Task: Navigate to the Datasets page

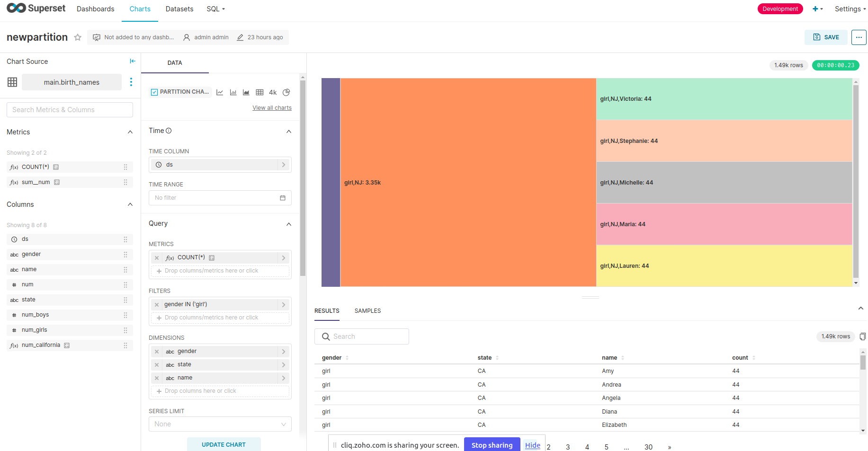Action: point(179,9)
